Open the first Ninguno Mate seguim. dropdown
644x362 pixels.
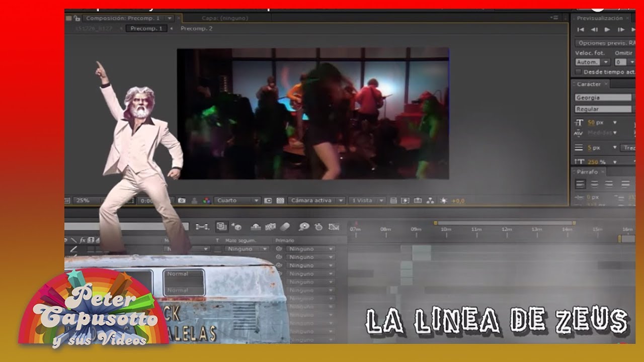[x=247, y=249]
